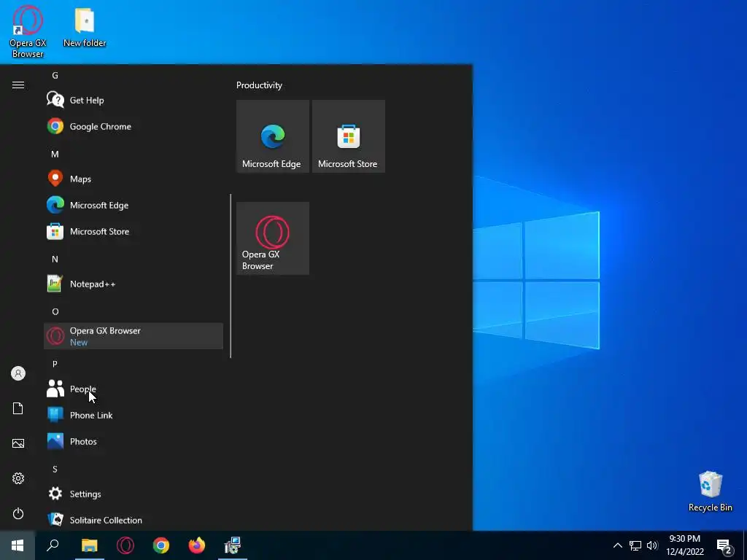Click the Microsoft Edge tile under Productivity
This screenshot has width=747, height=560.
pyautogui.click(x=273, y=136)
